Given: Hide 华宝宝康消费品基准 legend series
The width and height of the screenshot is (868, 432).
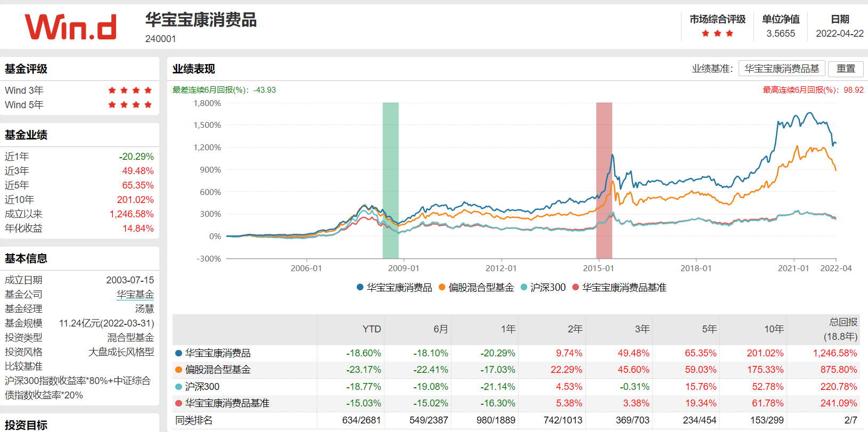Looking at the screenshot, I should (619, 288).
